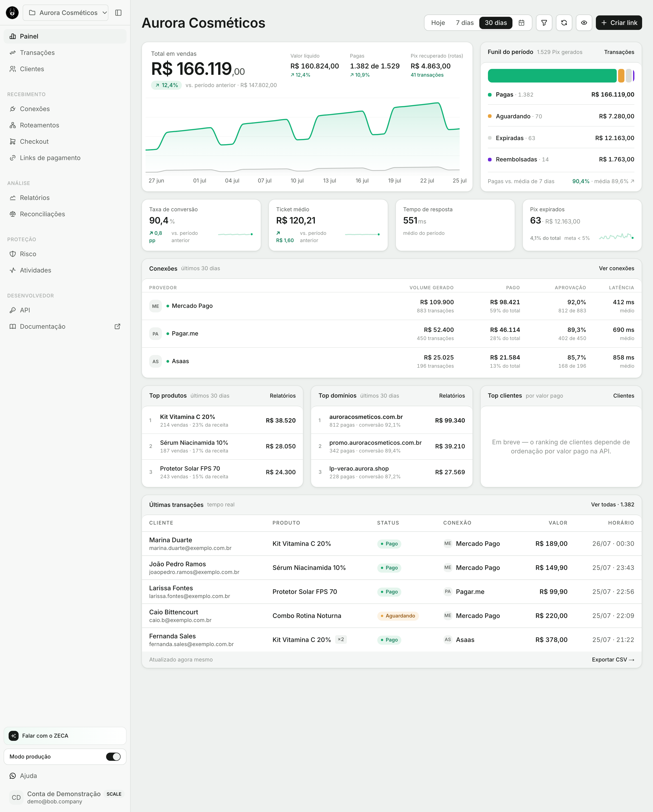The width and height of the screenshot is (653, 812).
Task: Click the Sérum Niacinamida 10% top product row
Action: pos(222,446)
